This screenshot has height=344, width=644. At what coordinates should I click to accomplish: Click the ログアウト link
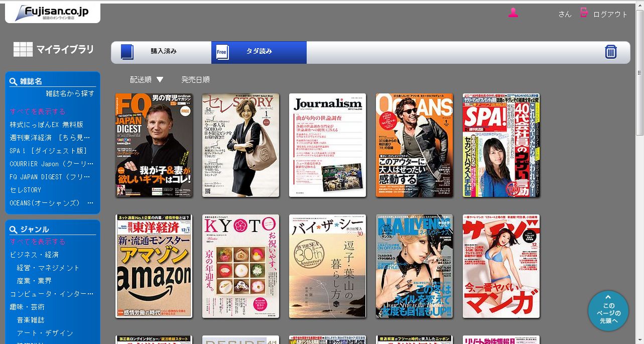(610, 14)
